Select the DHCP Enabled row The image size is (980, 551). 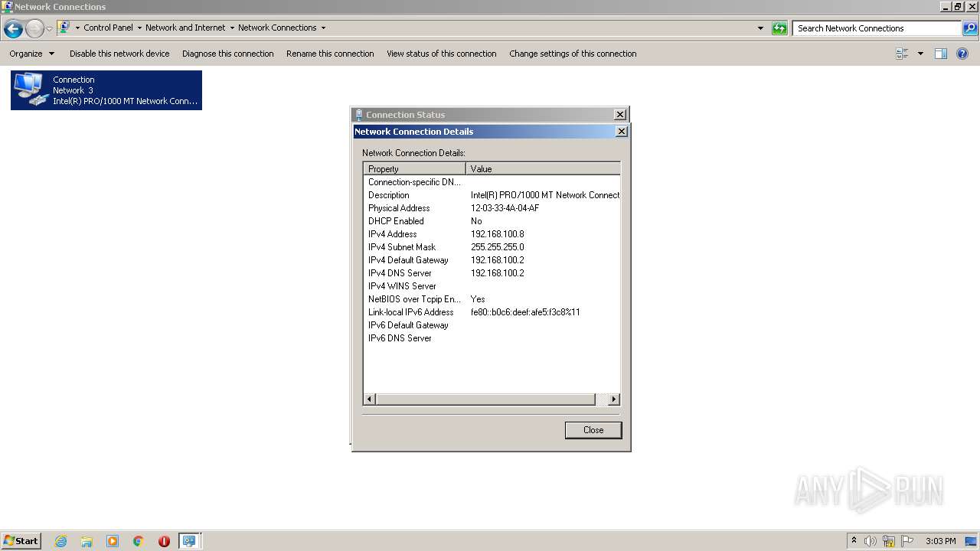492,221
